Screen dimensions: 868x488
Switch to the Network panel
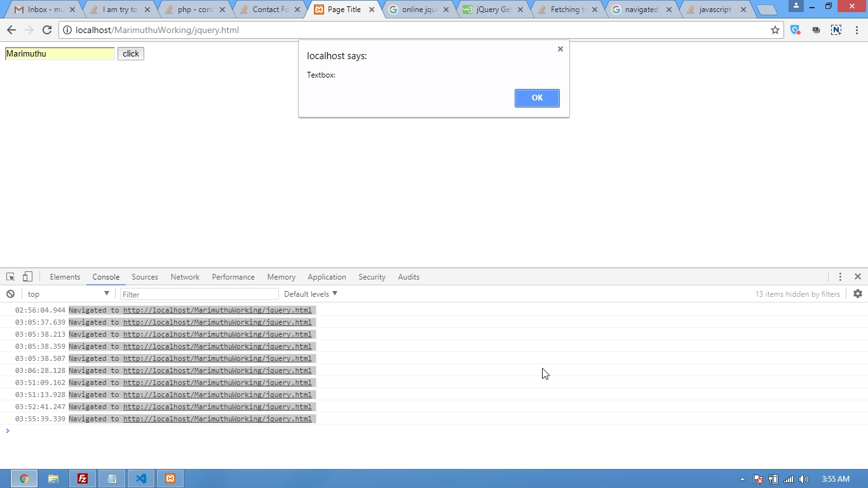185,276
